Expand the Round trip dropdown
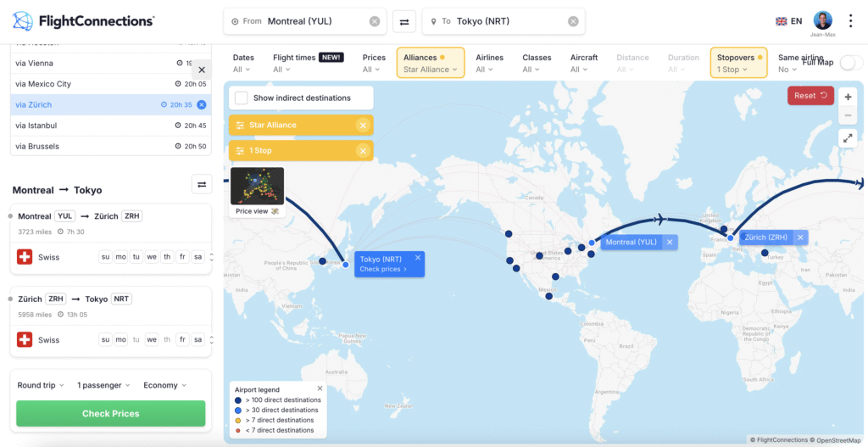This screenshot has width=868, height=447. click(41, 385)
